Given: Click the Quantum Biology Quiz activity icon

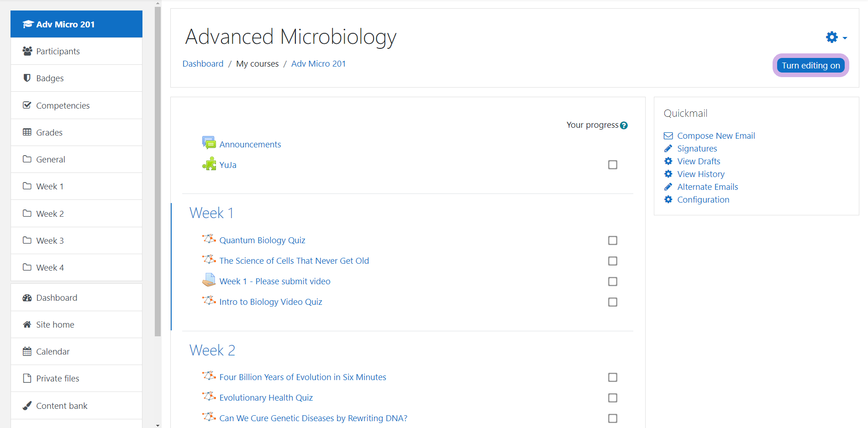Looking at the screenshot, I should (x=209, y=240).
